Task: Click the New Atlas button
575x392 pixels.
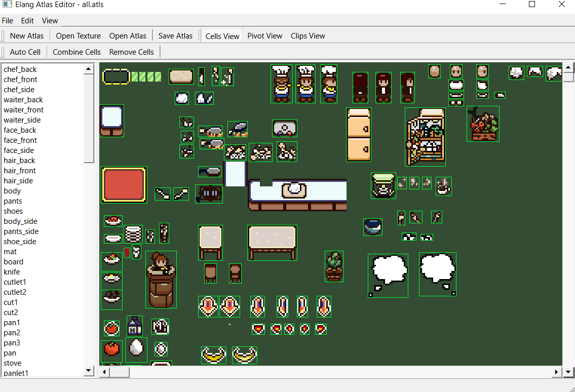Action: (27, 36)
